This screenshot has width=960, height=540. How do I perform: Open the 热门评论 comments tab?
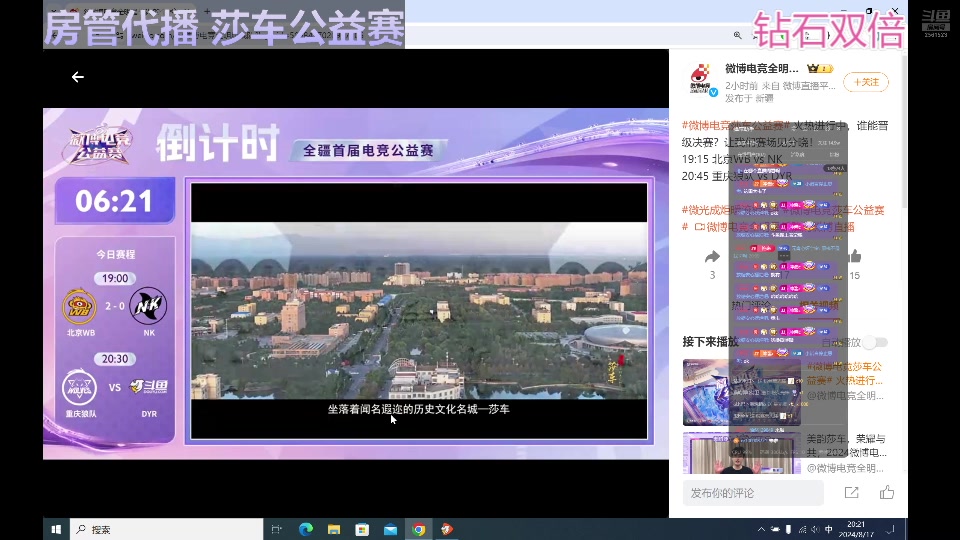click(751, 305)
